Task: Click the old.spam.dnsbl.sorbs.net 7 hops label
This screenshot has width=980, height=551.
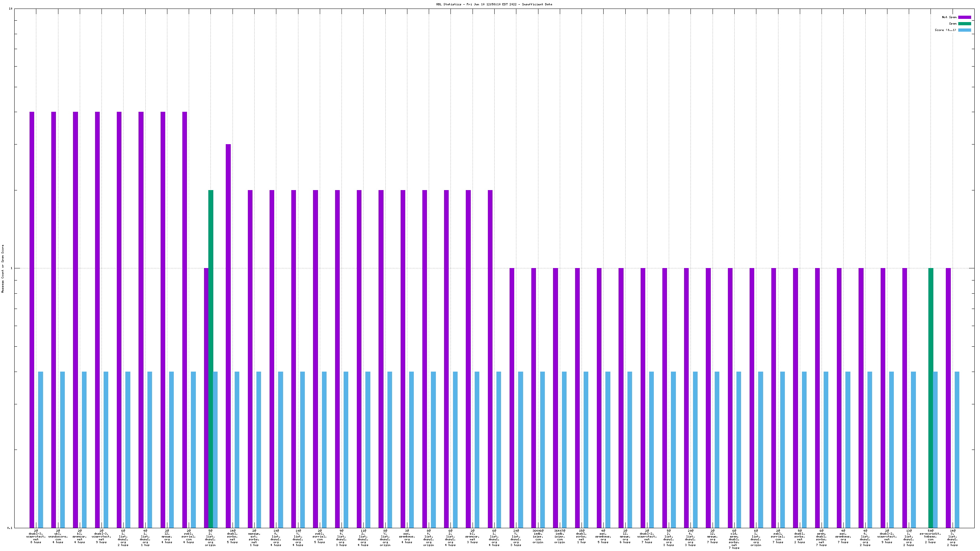Action: point(734,539)
